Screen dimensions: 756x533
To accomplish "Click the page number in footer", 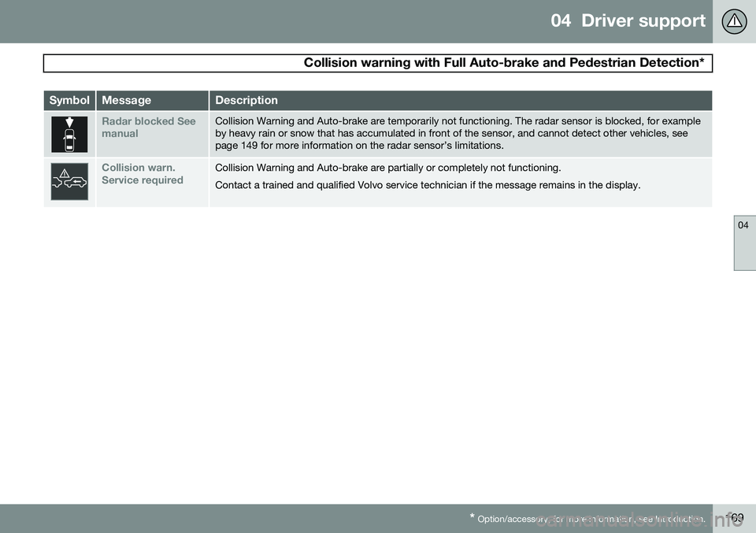I will click(x=735, y=518).
